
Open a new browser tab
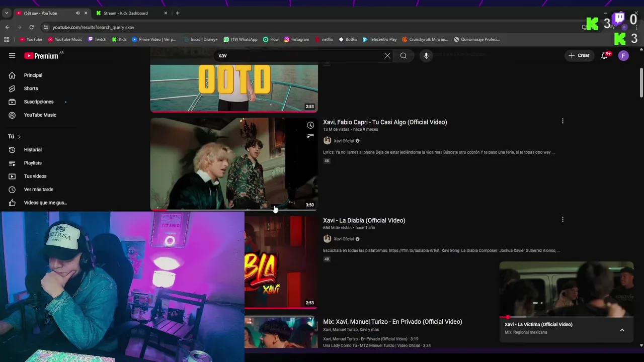click(178, 13)
